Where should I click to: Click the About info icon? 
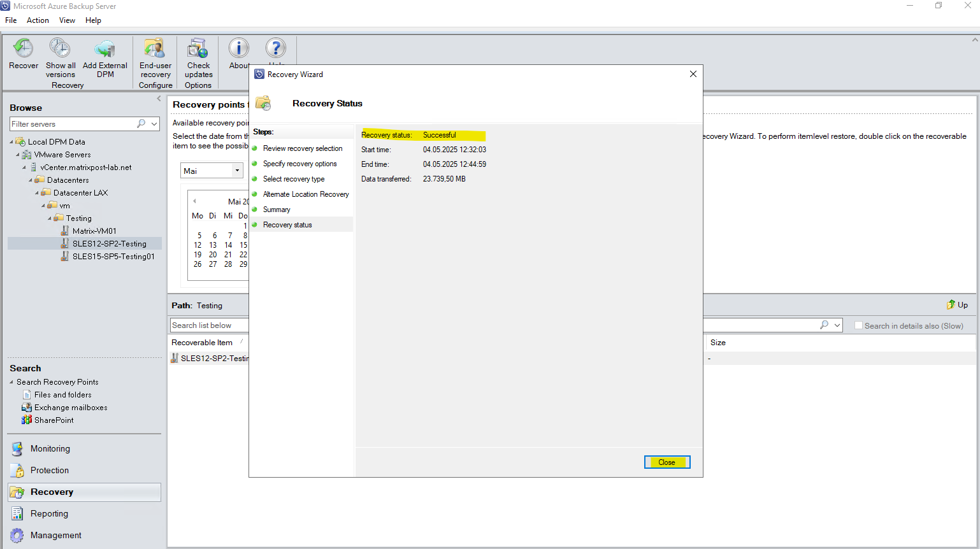click(x=239, y=48)
